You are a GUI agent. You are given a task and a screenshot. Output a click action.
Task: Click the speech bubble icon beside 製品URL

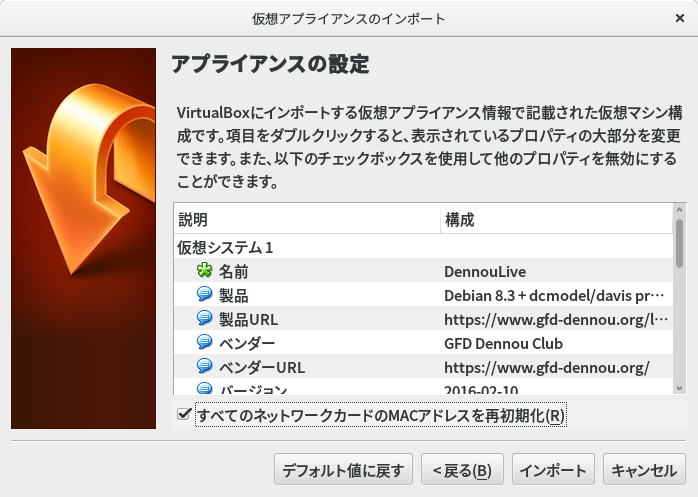click(x=205, y=319)
